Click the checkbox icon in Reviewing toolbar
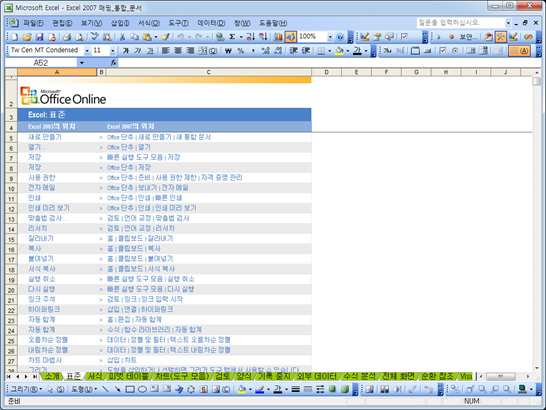546x410 pixels. pyautogui.click(x=404, y=37)
